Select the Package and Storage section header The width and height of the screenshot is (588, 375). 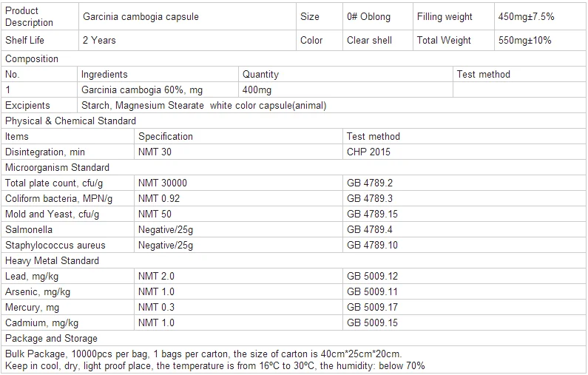click(51, 339)
